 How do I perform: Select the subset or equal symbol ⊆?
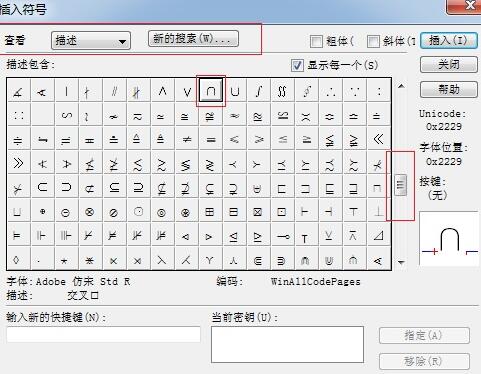pyautogui.click(x=114, y=187)
